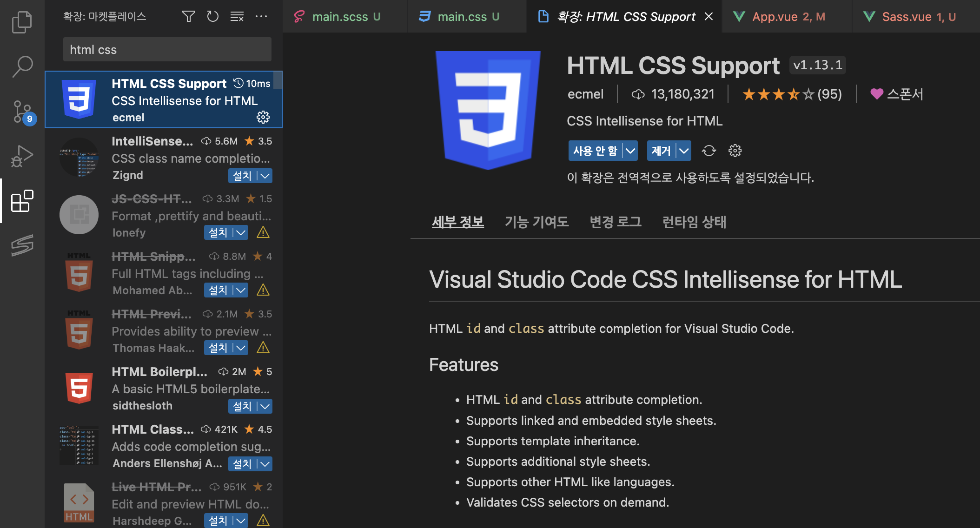Open the gear on HTML CSS Support list item
Screen dimensions: 980x528
(263, 117)
